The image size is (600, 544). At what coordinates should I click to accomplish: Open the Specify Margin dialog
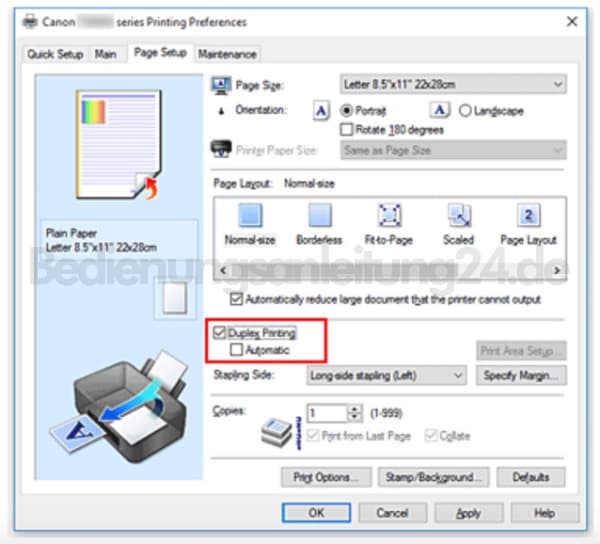click(521, 375)
